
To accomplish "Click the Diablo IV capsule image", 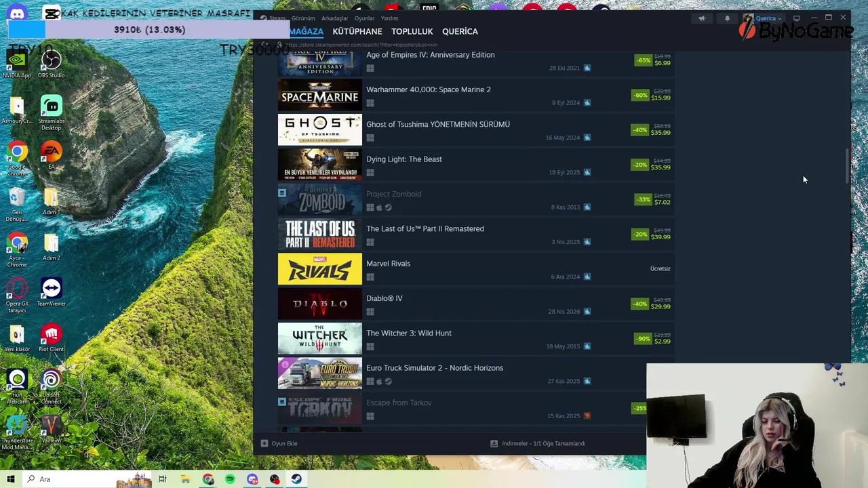I will [x=320, y=304].
